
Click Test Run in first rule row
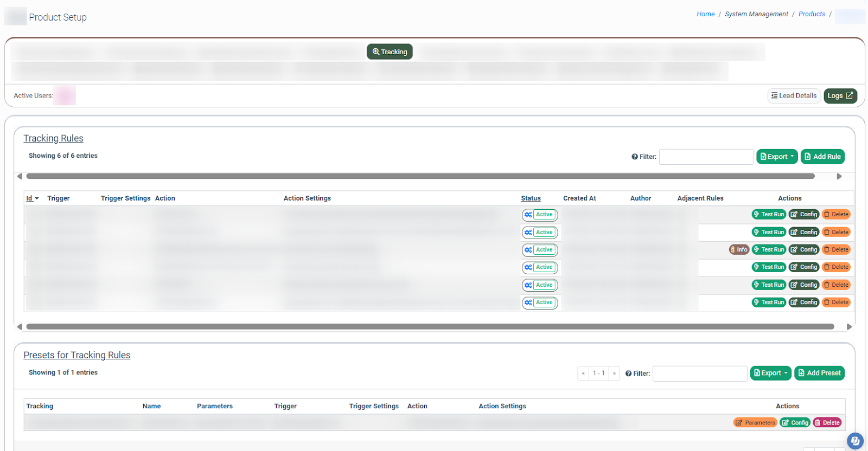pos(769,214)
